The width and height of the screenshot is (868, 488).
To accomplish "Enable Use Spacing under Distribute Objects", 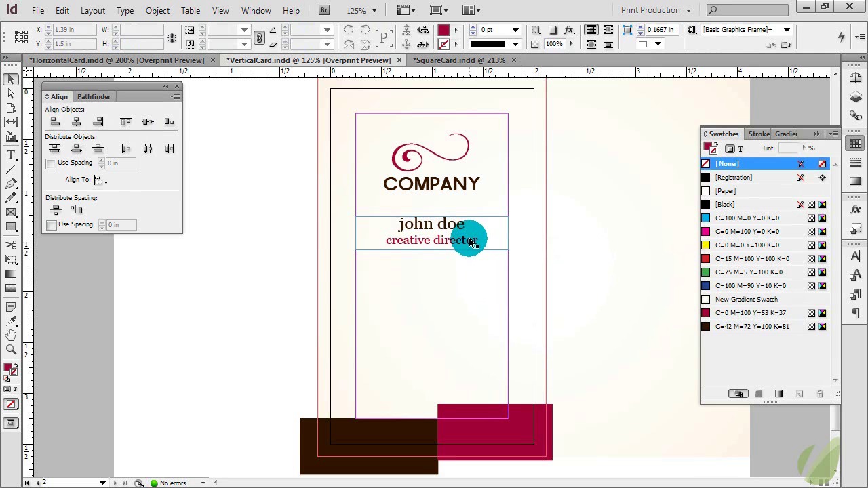I will pos(51,163).
